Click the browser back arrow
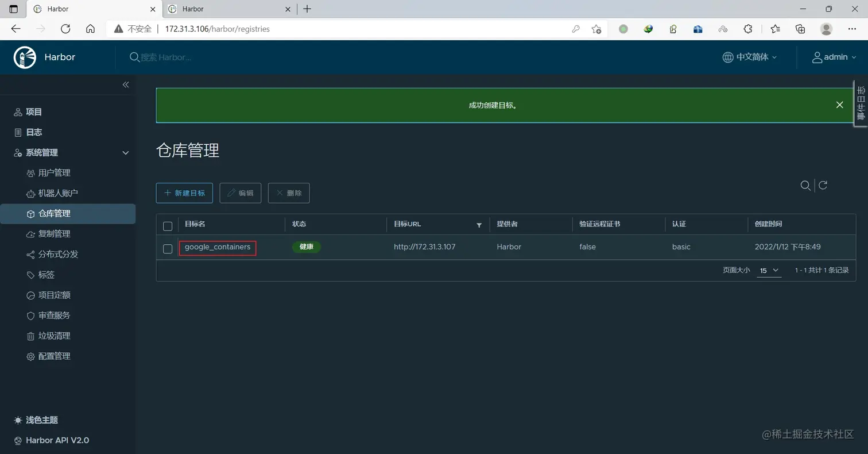This screenshot has width=868, height=454. pos(15,29)
